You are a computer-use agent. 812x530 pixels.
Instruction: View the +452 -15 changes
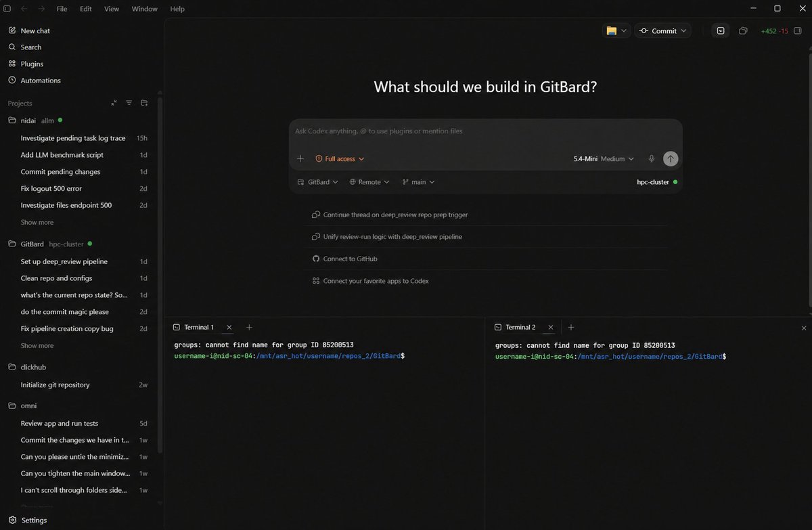(x=774, y=31)
